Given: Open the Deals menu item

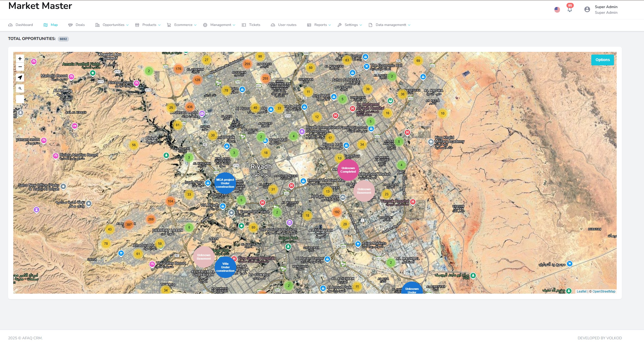Looking at the screenshot, I should [80, 25].
